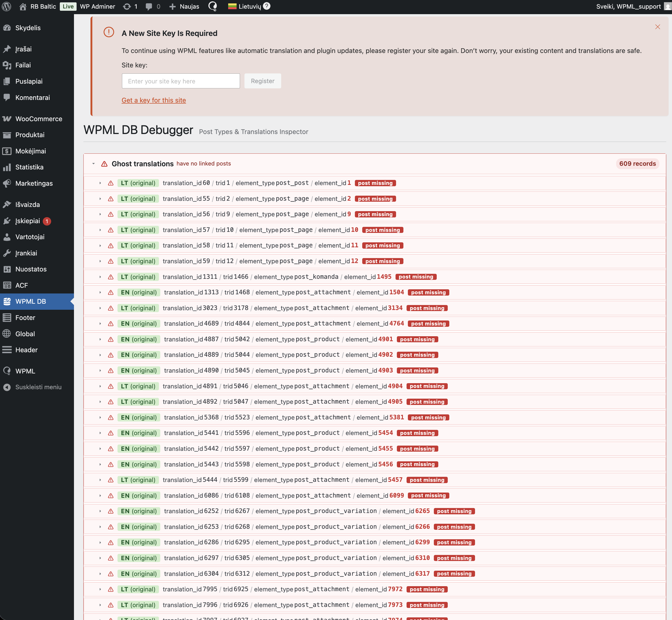Image resolution: width=672 pixels, height=620 pixels.
Task: Click the WordPress logo icon in admin bar
Action: pos(7,6)
